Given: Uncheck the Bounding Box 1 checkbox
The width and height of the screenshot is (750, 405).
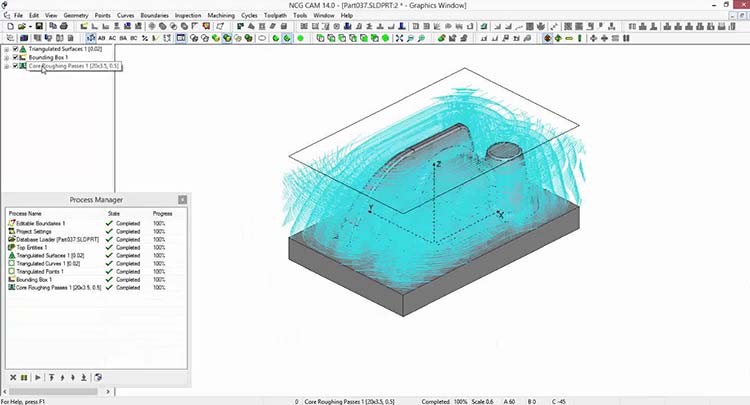Looking at the screenshot, I should (x=15, y=57).
